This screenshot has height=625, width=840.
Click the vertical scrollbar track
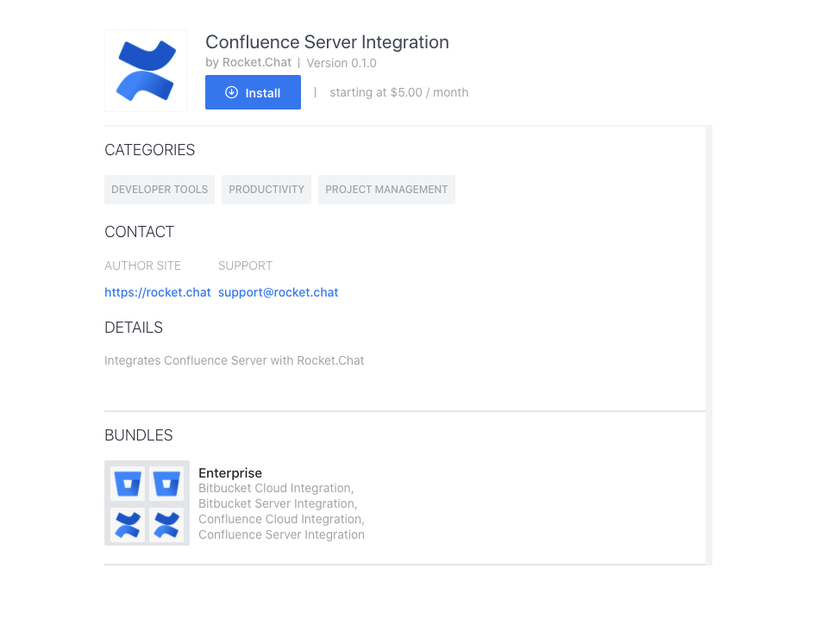(x=709, y=346)
